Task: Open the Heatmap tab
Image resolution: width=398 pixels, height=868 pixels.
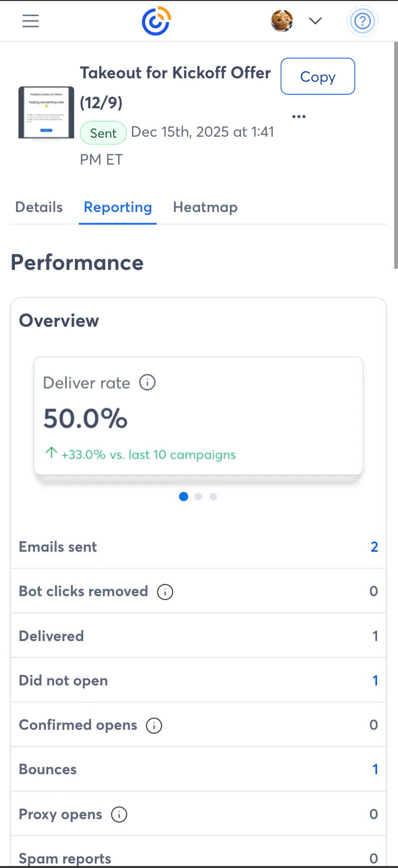Action: tap(205, 208)
